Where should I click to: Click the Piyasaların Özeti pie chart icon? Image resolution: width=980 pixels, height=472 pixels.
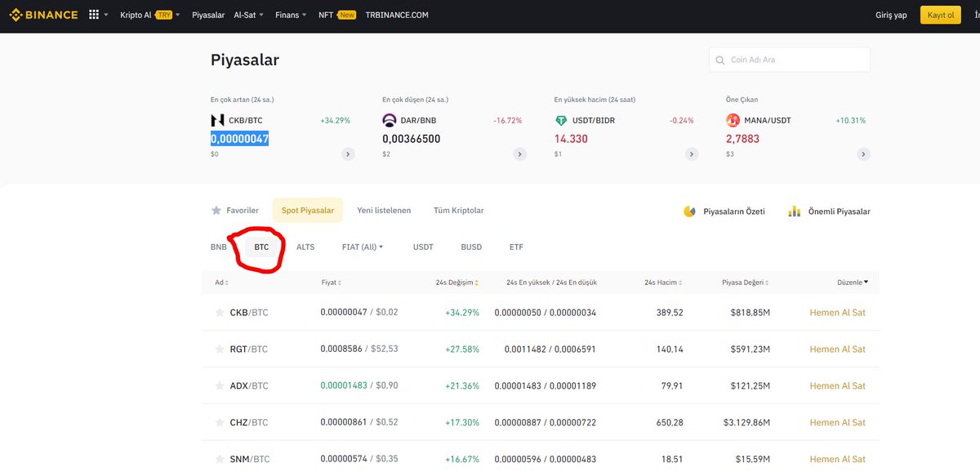click(689, 212)
